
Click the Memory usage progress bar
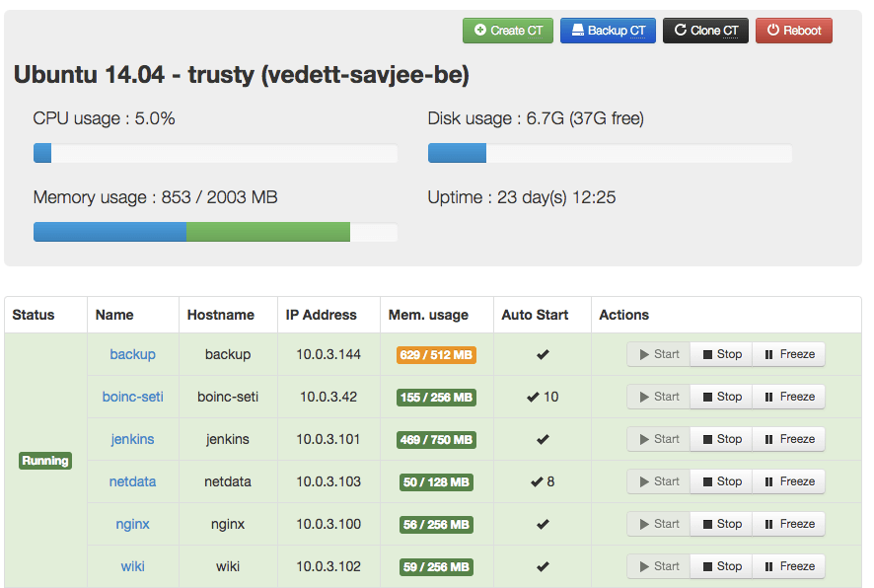[215, 232]
